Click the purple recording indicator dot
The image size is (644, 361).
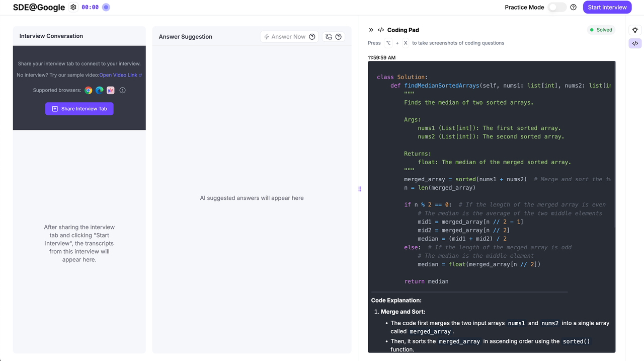[106, 7]
